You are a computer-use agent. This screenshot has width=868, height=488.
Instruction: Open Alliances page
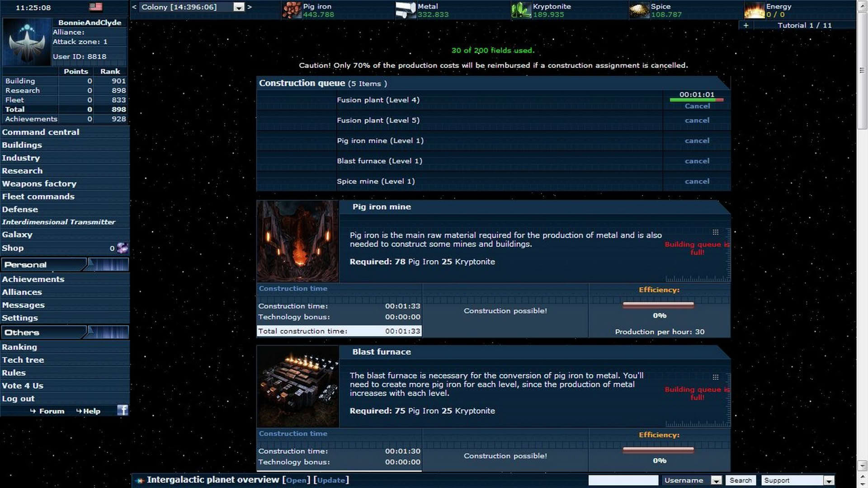(x=22, y=292)
